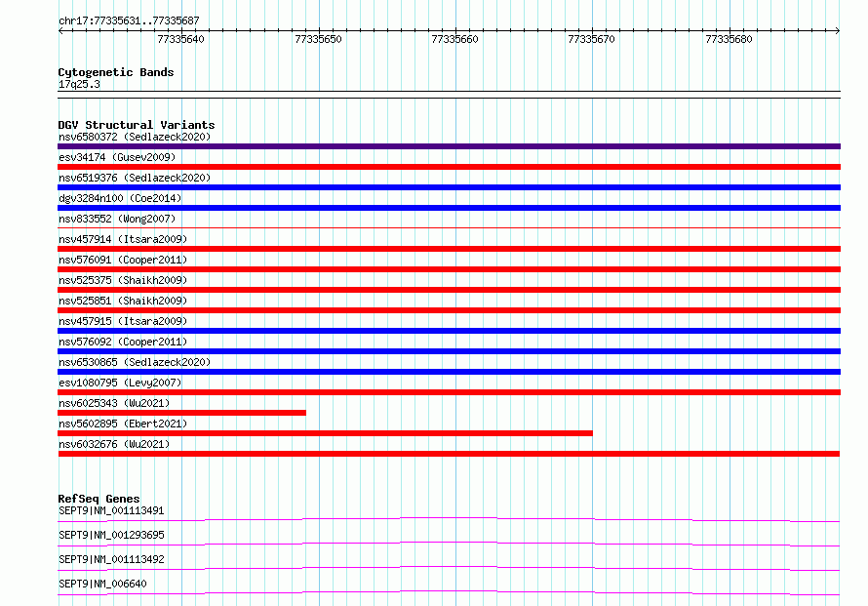Screen dimensions: 868x606
Task: Select the red nsv457914 variant bar
Action: coord(449,249)
